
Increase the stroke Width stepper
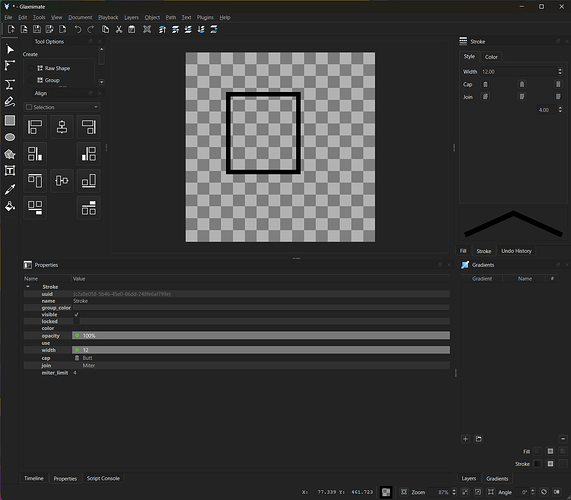560,70
